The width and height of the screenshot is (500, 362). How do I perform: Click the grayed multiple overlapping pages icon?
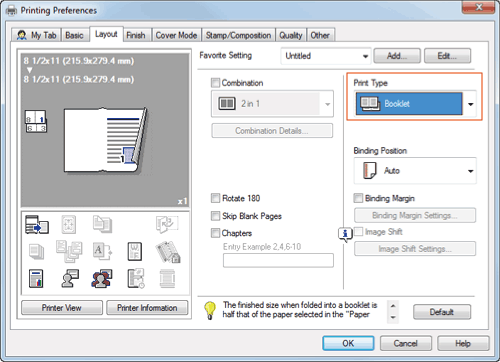[x=69, y=251]
